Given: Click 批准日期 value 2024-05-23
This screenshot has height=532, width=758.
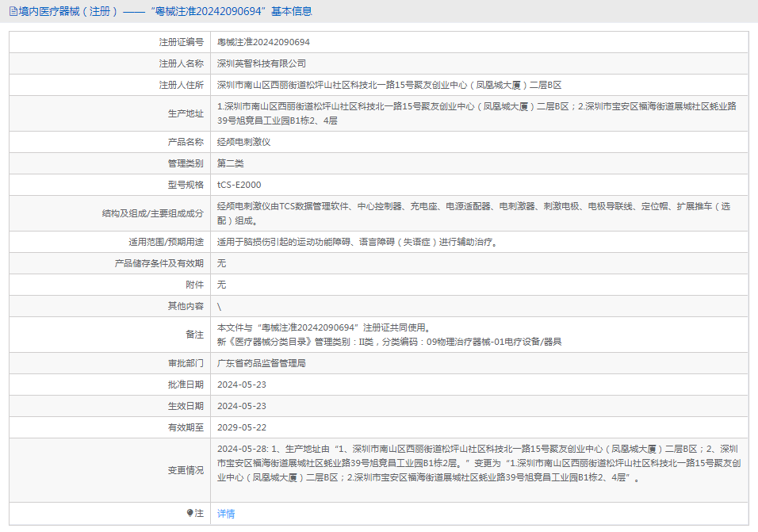Looking at the screenshot, I should 242,385.
